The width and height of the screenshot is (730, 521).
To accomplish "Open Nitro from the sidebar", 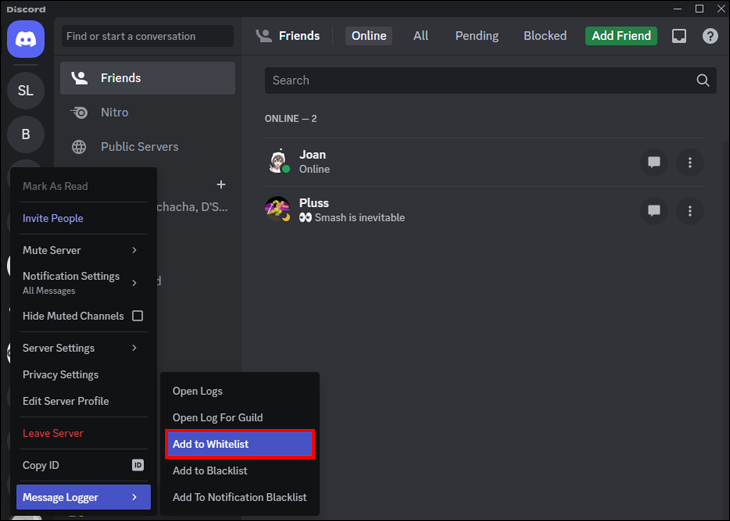I will pyautogui.click(x=114, y=112).
